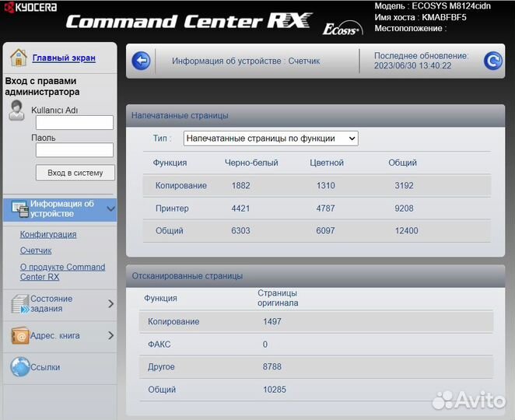Open the Счетчик link in sidebar

click(36, 250)
